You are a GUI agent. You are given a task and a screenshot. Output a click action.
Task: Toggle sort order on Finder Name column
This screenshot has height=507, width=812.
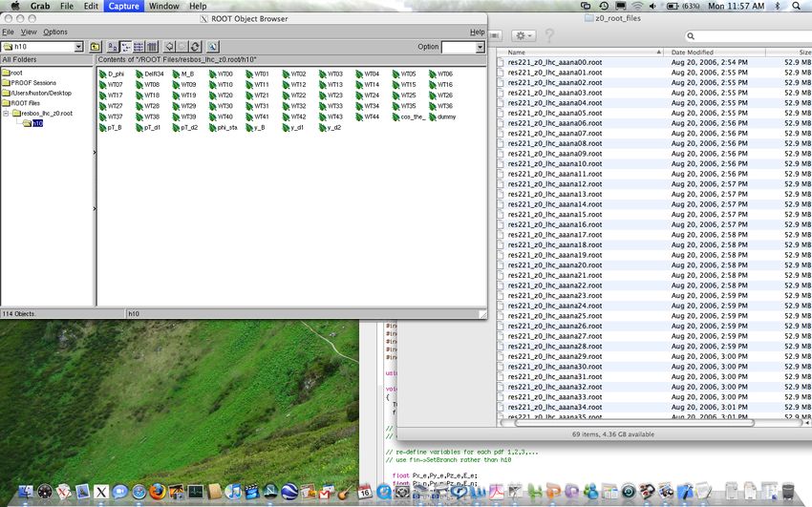(x=580, y=53)
